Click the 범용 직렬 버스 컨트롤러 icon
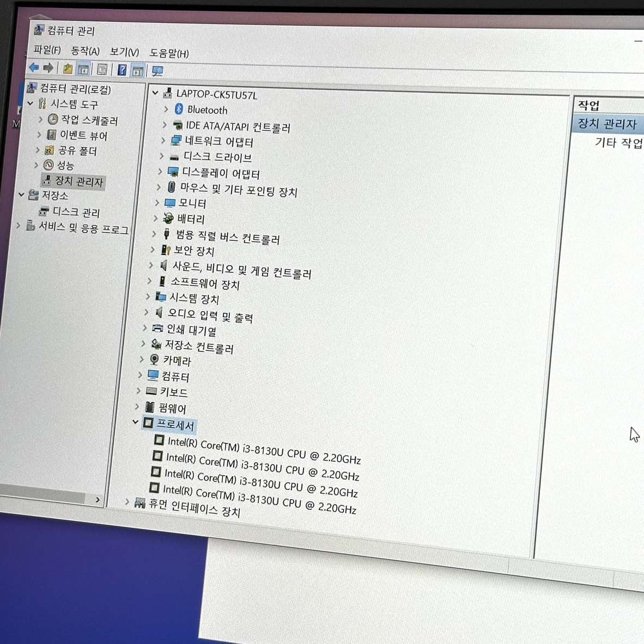Viewport: 644px width, 644px height. tap(167, 234)
